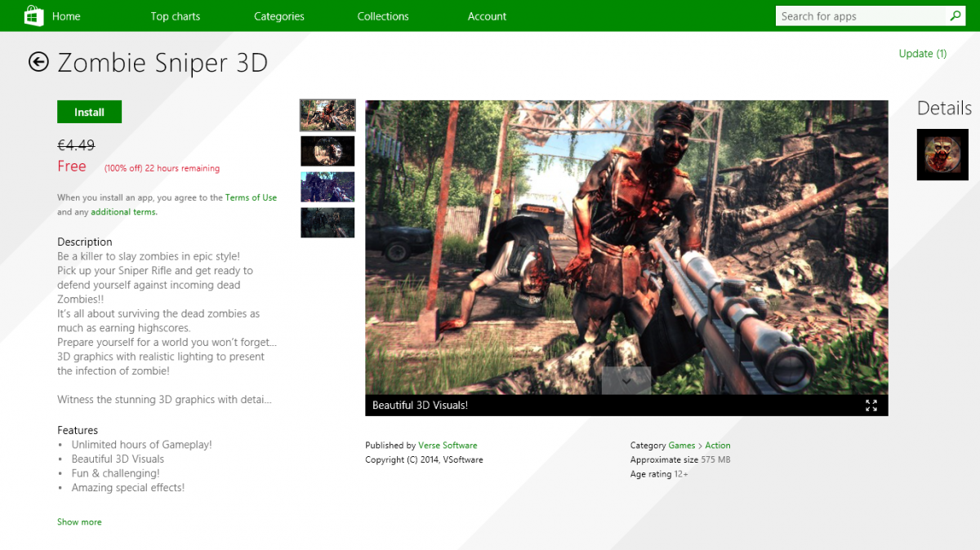The width and height of the screenshot is (980, 550).
Task: Install Zombie Sniper 3D
Action: click(x=89, y=112)
